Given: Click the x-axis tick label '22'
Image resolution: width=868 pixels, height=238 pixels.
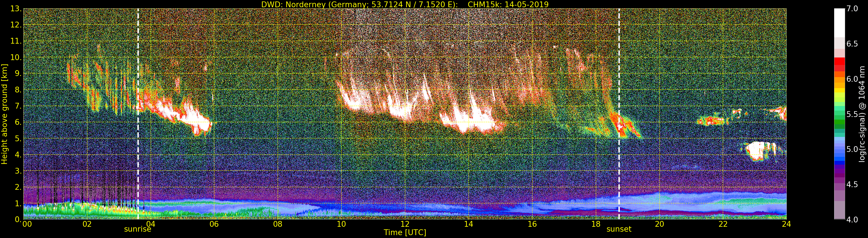Looking at the screenshot, I should coord(723,224).
